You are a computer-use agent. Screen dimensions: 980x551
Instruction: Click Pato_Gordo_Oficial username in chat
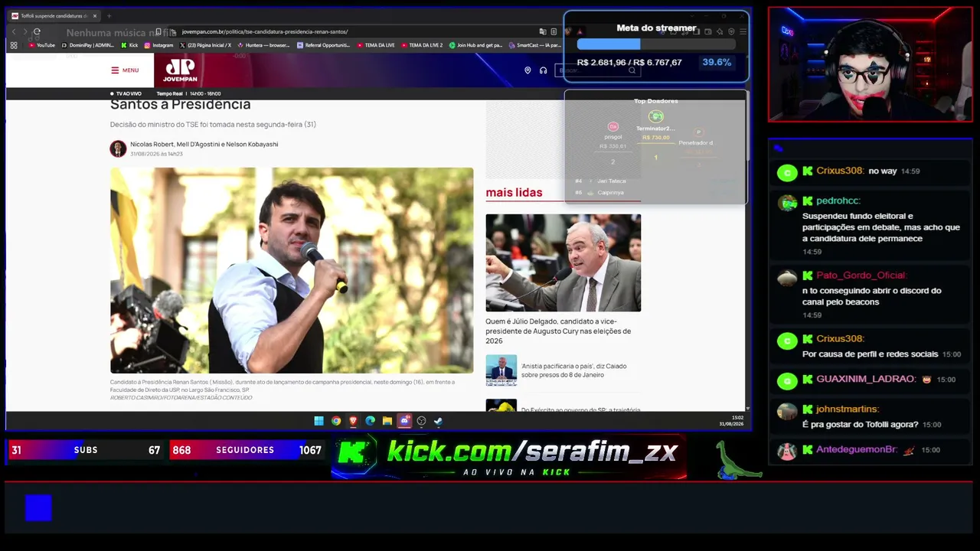[x=861, y=275]
